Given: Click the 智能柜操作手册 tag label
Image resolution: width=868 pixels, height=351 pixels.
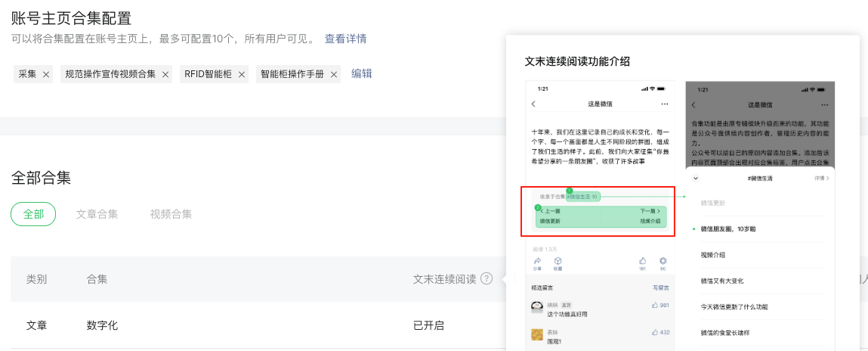Looking at the screenshot, I should tap(292, 74).
